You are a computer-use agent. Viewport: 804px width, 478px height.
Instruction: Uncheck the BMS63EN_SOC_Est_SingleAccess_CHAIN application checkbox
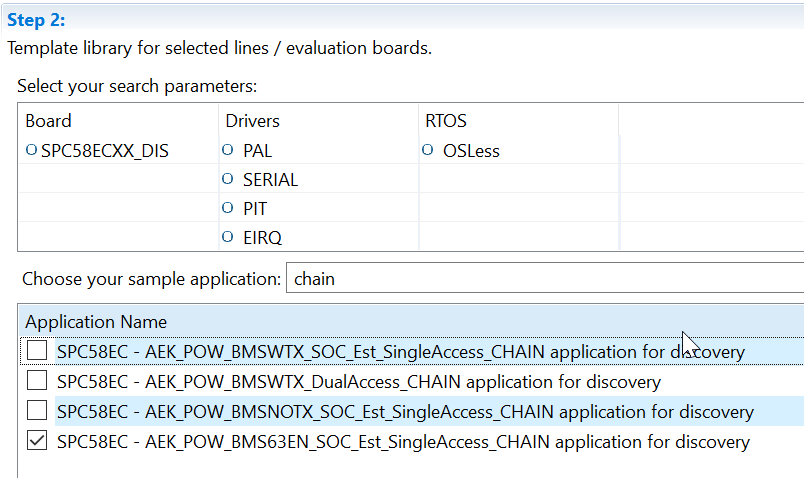coord(37,442)
